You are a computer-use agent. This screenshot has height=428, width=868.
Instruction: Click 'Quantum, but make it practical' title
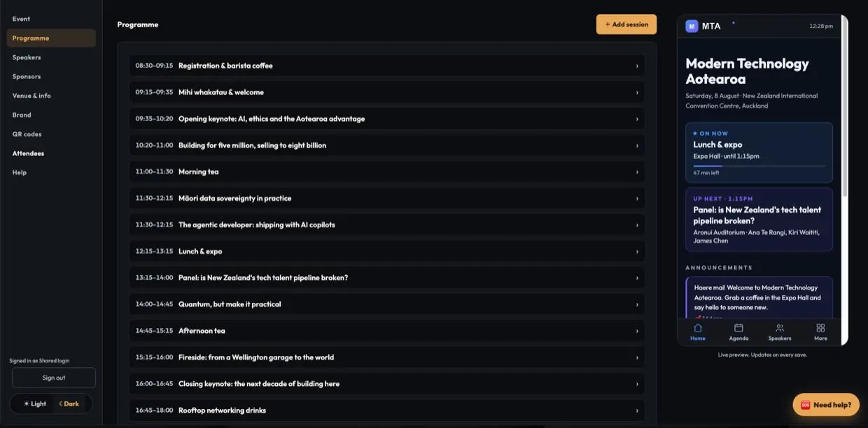(x=230, y=304)
